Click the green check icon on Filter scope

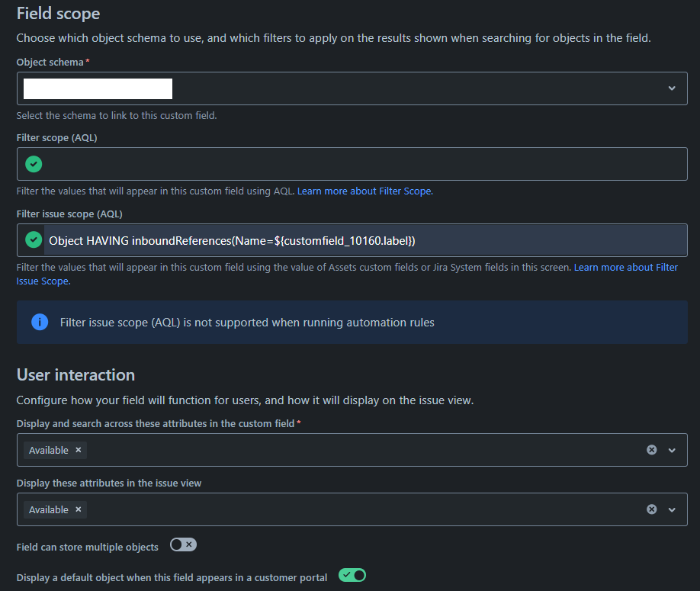click(32, 164)
